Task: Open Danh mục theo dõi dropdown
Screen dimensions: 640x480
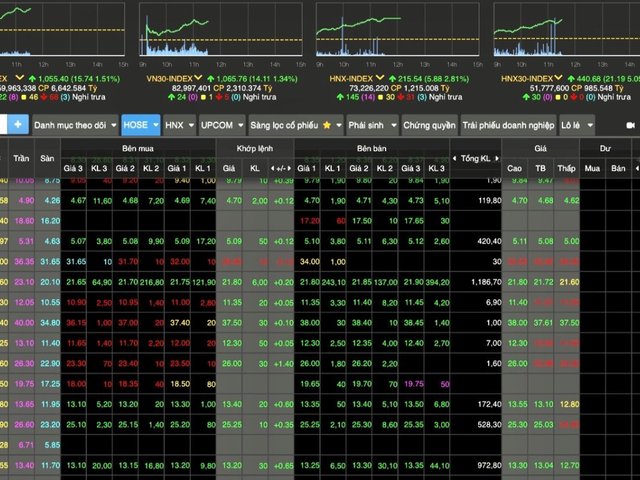Action: click(75, 125)
